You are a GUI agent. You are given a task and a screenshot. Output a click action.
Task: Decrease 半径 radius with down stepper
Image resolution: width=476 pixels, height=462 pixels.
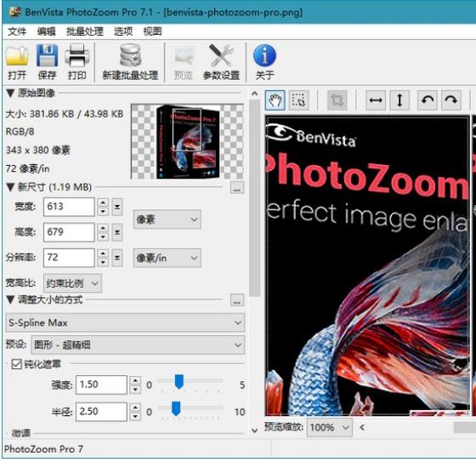coord(135,416)
